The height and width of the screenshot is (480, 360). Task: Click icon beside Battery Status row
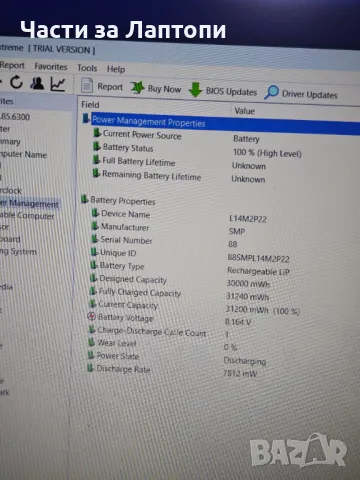click(96, 146)
